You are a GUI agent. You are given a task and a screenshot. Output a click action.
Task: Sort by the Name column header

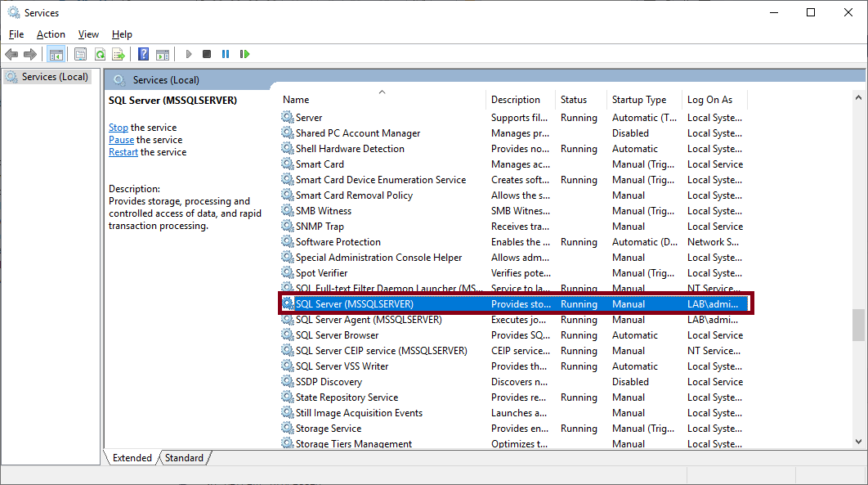click(382, 100)
